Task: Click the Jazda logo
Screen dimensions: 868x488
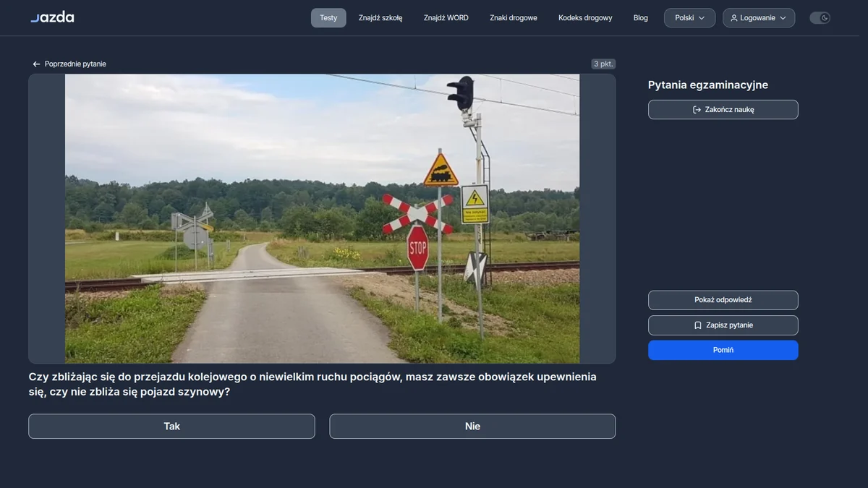Action: pos(52,17)
